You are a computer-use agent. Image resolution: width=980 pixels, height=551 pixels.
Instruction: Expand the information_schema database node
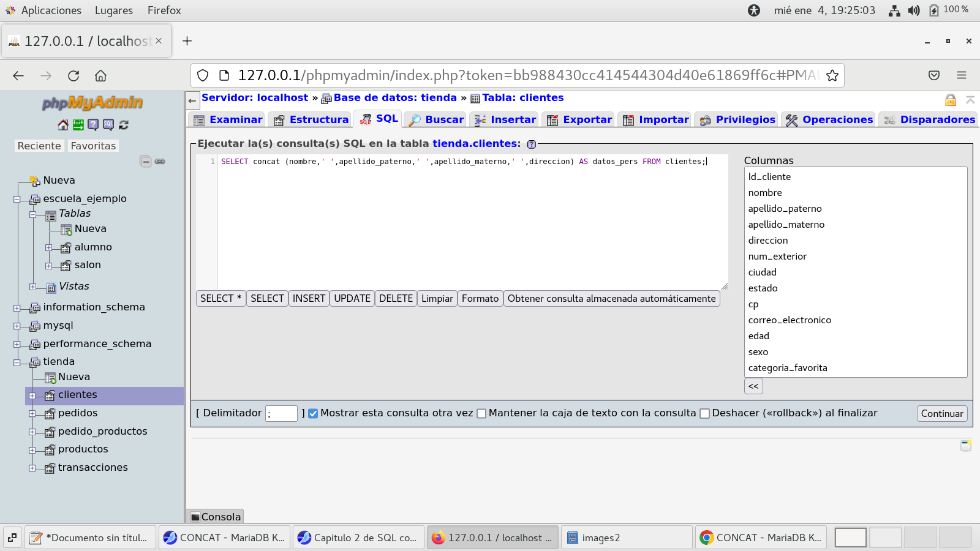(17, 308)
